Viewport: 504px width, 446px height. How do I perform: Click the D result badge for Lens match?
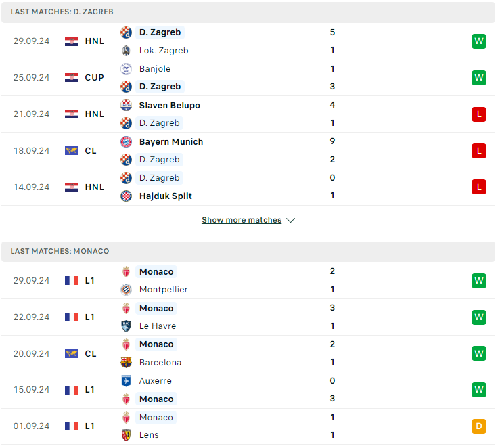click(x=478, y=426)
